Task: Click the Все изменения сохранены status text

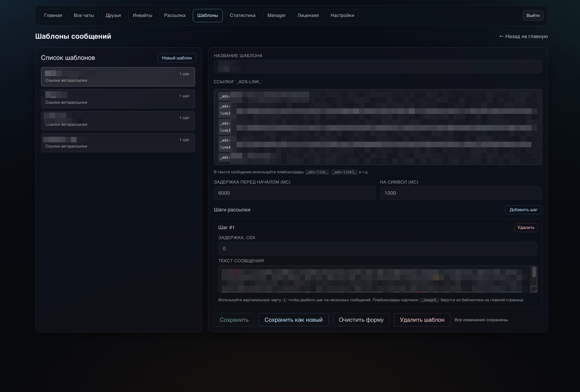Action: click(481, 320)
